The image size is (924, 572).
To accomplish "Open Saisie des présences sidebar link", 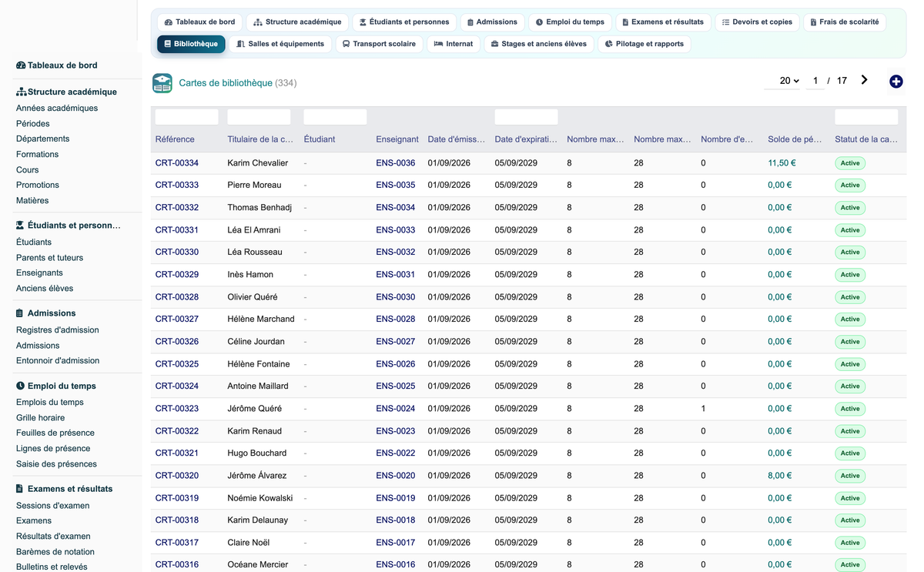I will [56, 464].
